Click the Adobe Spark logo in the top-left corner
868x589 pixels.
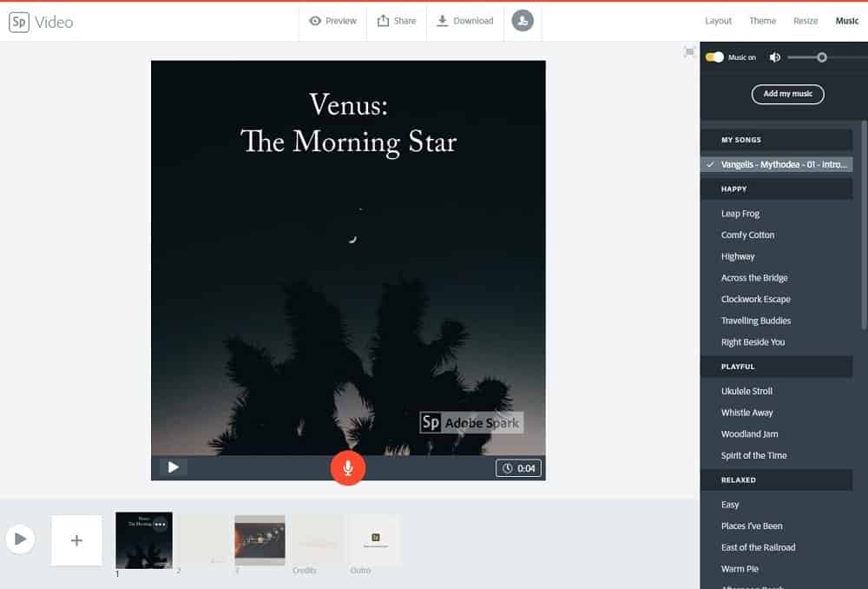pyautogui.click(x=19, y=20)
